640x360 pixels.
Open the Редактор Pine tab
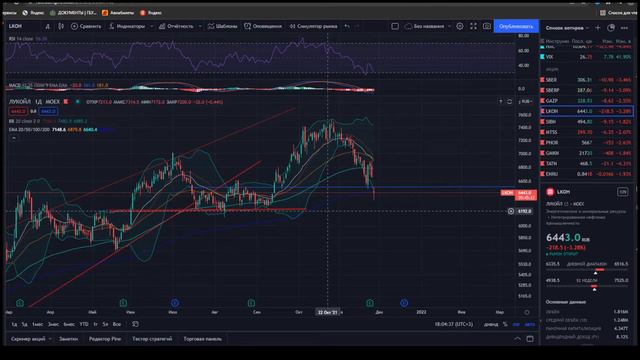pyautogui.click(x=105, y=339)
